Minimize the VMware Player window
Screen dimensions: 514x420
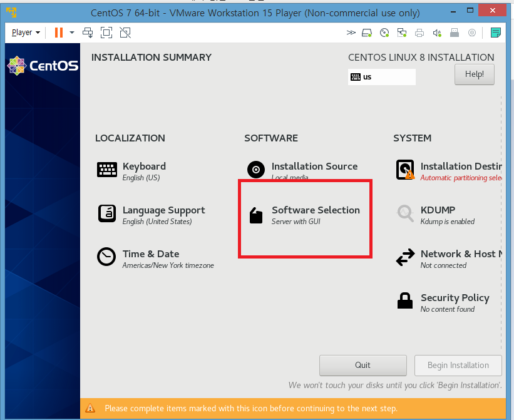point(453,12)
